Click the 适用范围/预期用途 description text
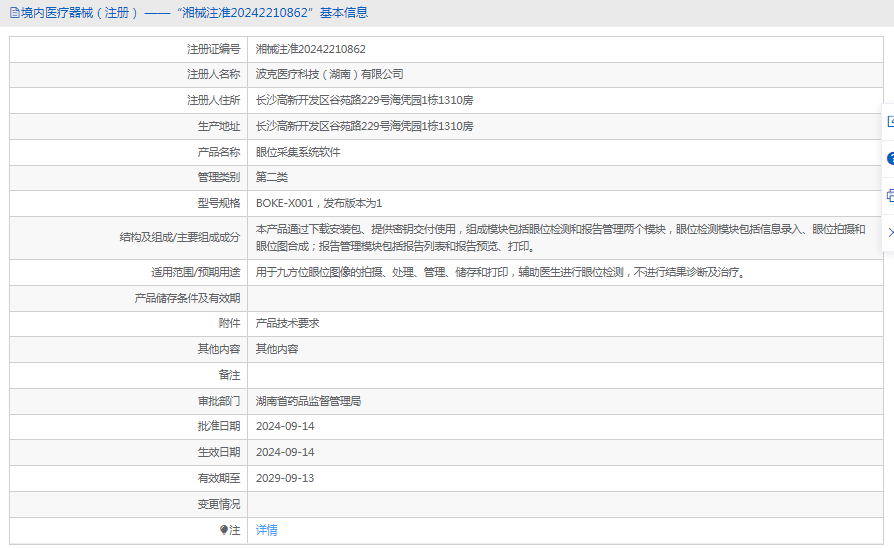The image size is (894, 549). pos(500,272)
